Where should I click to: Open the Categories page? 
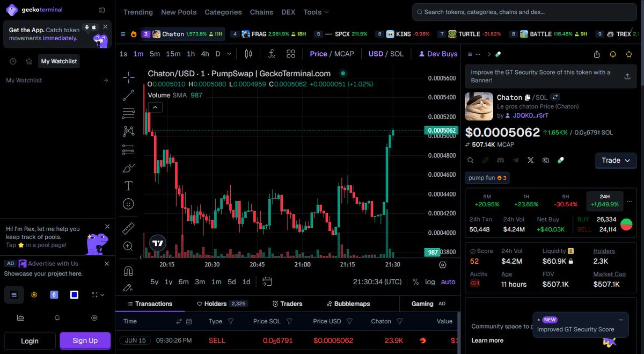click(223, 12)
